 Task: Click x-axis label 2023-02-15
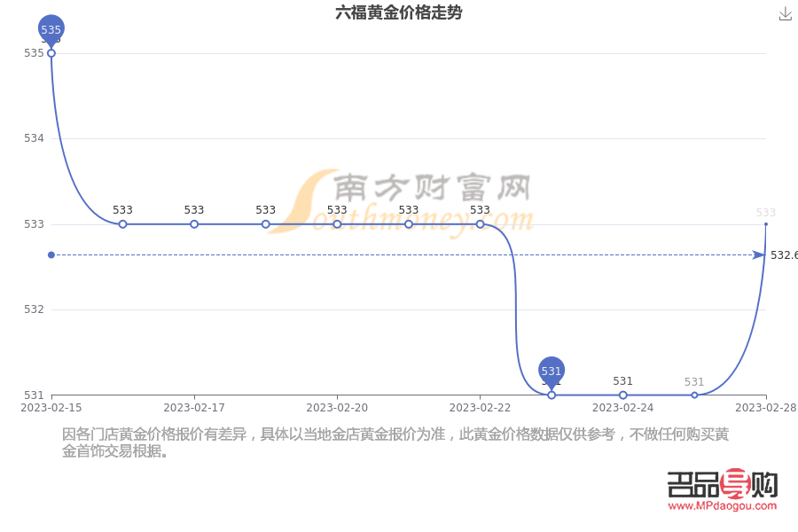click(51, 408)
